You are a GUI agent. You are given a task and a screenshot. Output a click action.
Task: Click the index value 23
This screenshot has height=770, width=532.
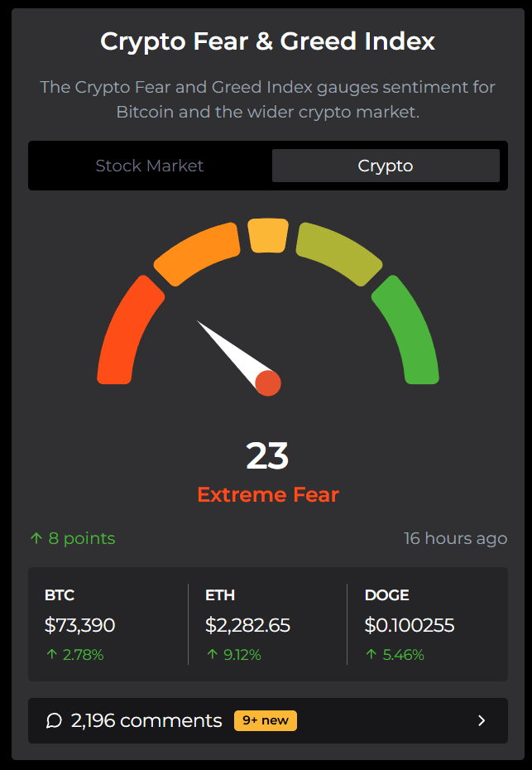267,456
